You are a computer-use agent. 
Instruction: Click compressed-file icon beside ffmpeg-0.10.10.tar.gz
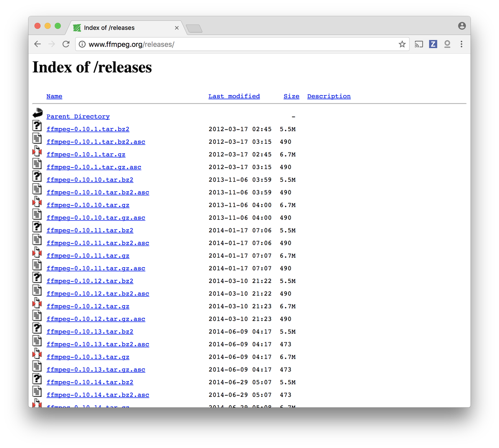(37, 202)
